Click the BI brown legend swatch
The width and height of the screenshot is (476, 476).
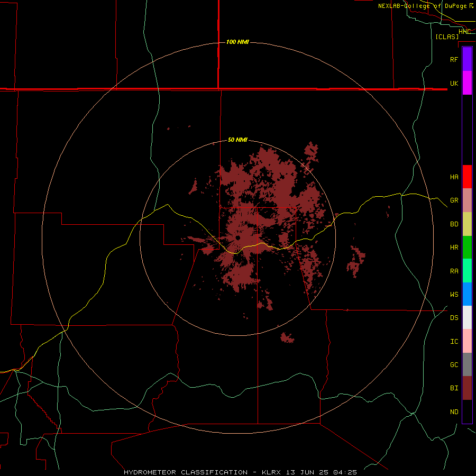coord(467,388)
